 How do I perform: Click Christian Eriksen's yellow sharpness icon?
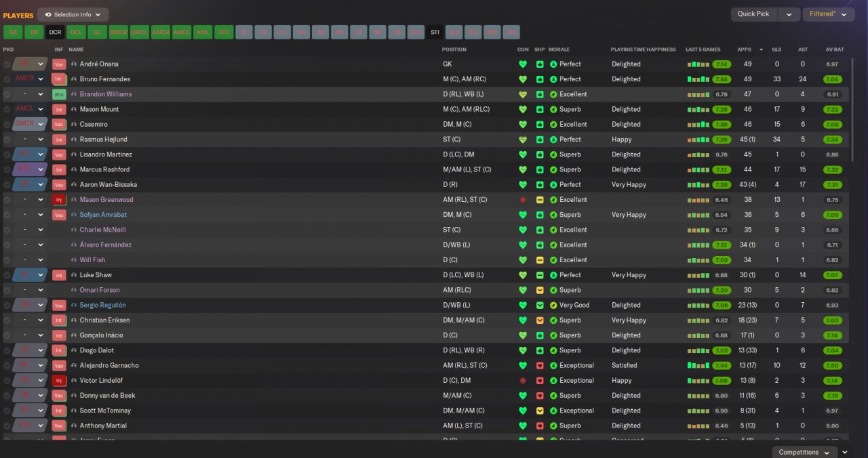(x=540, y=320)
